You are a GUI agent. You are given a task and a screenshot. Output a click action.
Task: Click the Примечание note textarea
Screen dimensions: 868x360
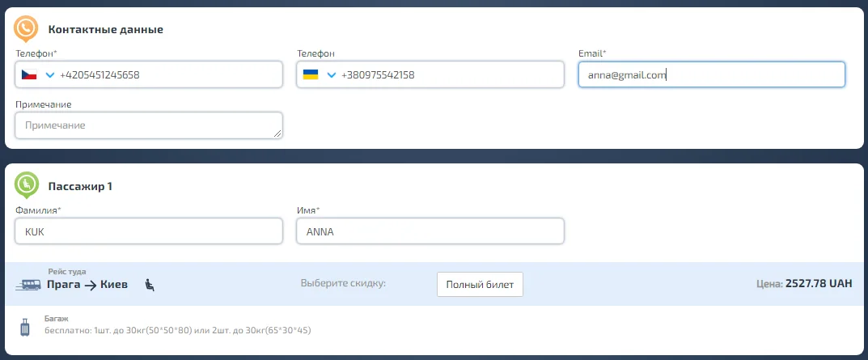coord(148,125)
